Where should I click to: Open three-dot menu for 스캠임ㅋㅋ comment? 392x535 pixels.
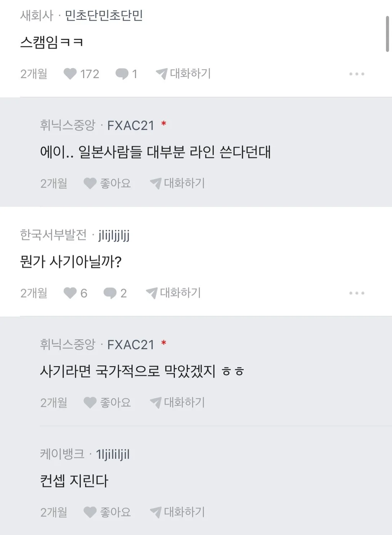(x=356, y=74)
